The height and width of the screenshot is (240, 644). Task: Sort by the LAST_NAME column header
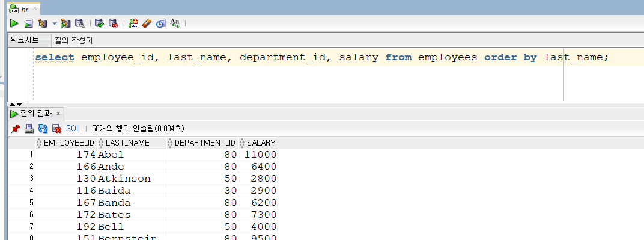[x=132, y=143]
